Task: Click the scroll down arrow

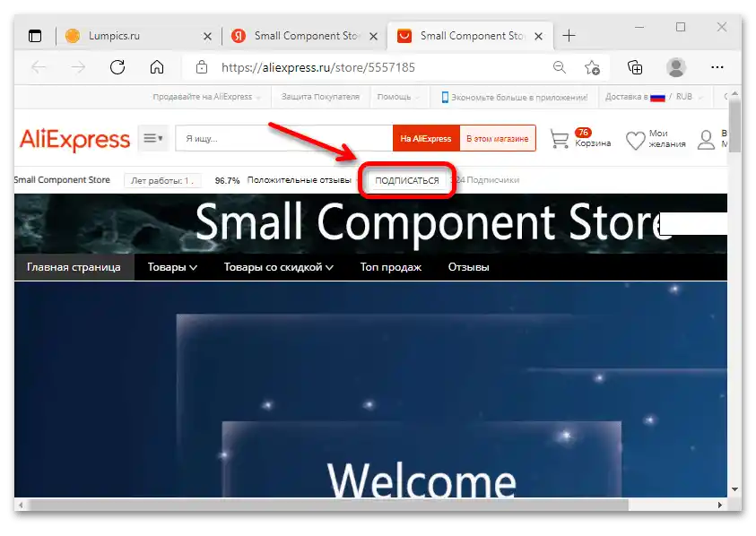Action: click(734, 489)
